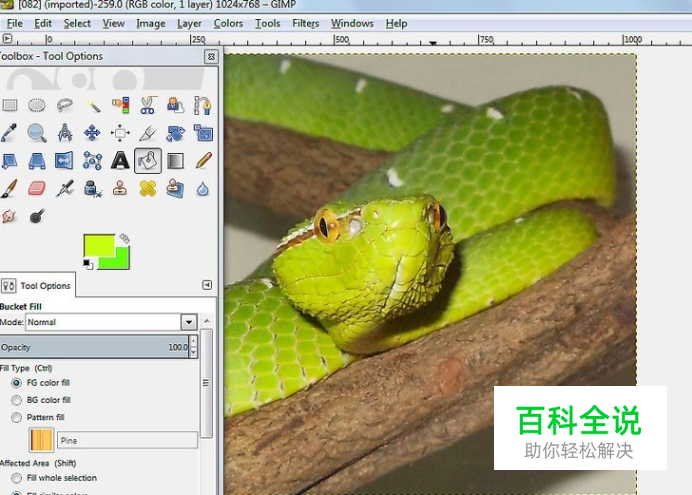692x495 pixels.
Task: Select the Shear tool
Action: 9,161
